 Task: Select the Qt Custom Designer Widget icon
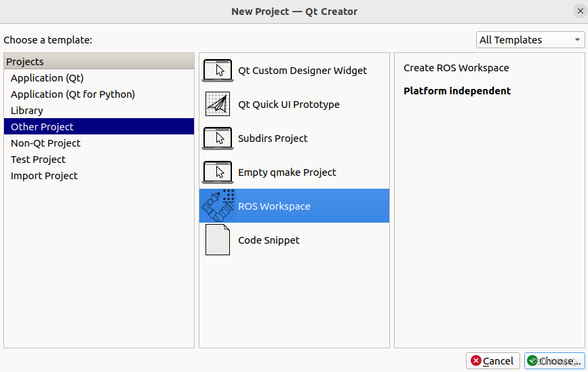pos(218,70)
